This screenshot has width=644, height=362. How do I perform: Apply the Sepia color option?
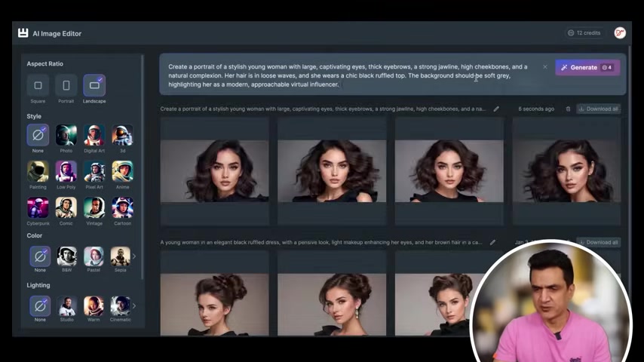coord(121,256)
